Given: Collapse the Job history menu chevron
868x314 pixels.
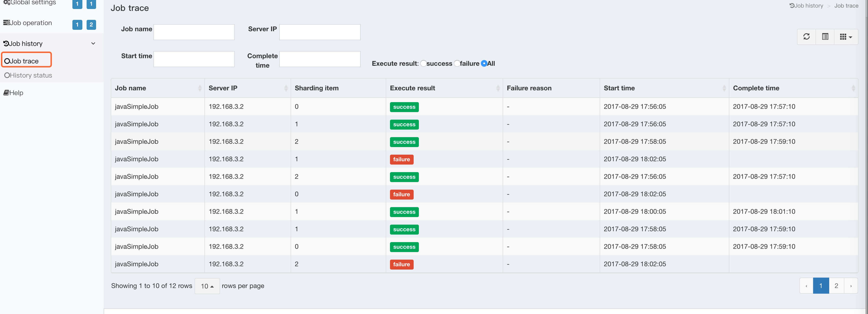Looking at the screenshot, I should point(93,43).
